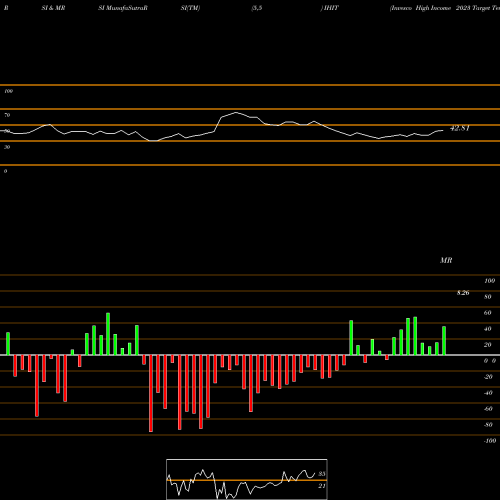Click the ')IHIT' ticker text
Image resolution: width=500 pixels, height=500 pixels.
[x=330, y=8]
